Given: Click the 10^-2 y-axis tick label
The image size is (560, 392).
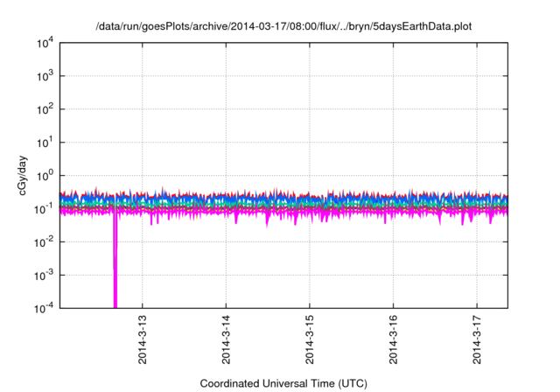Looking at the screenshot, I should click(x=45, y=242).
